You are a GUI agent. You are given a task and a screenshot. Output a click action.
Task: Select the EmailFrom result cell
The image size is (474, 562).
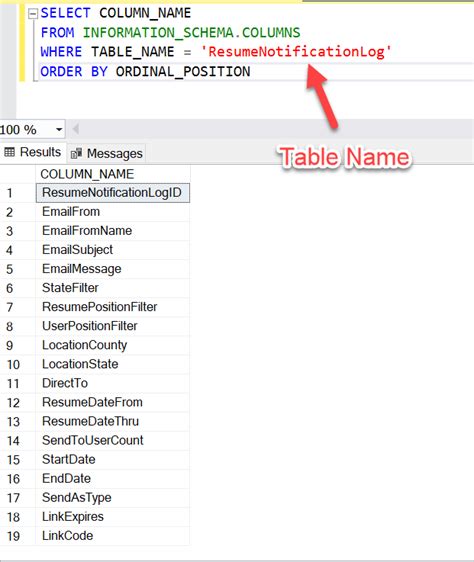113,212
